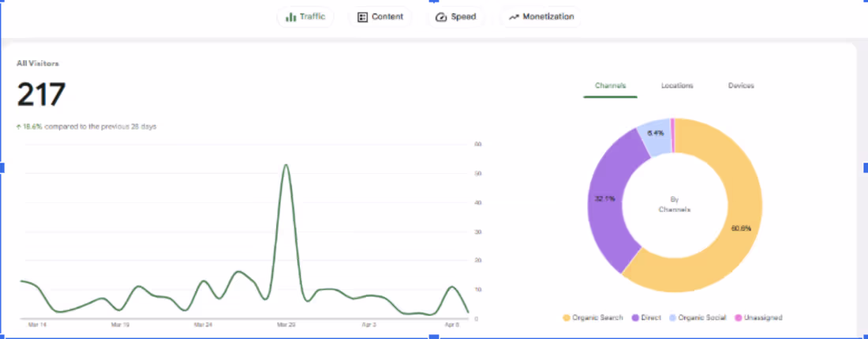This screenshot has height=339, width=868.
Task: Switch to the Locations sub-tab
Action: pyautogui.click(x=677, y=86)
